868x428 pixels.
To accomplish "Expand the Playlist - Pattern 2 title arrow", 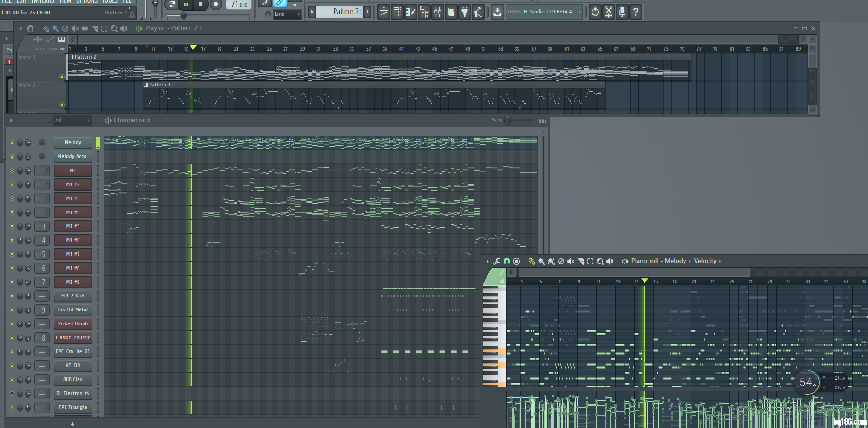I will (201, 28).
